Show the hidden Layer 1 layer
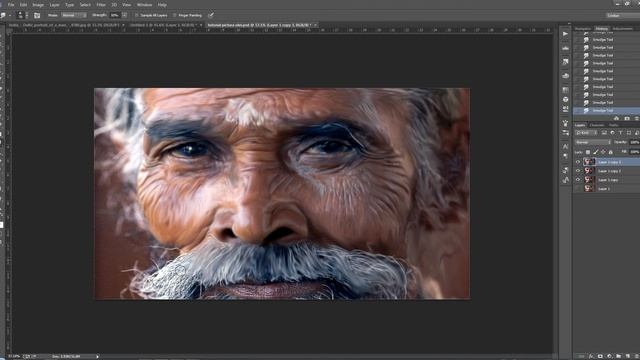 [x=578, y=189]
